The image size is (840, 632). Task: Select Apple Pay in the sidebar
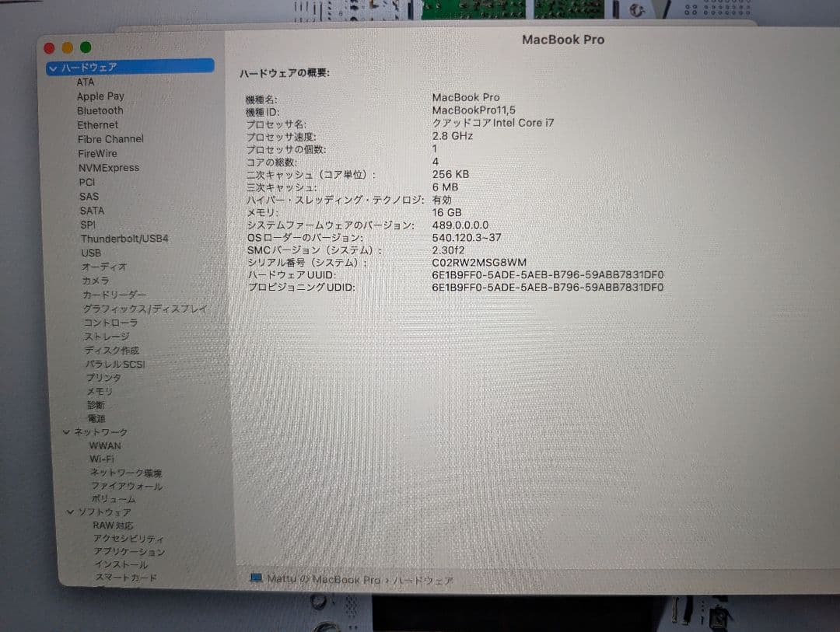tap(101, 96)
